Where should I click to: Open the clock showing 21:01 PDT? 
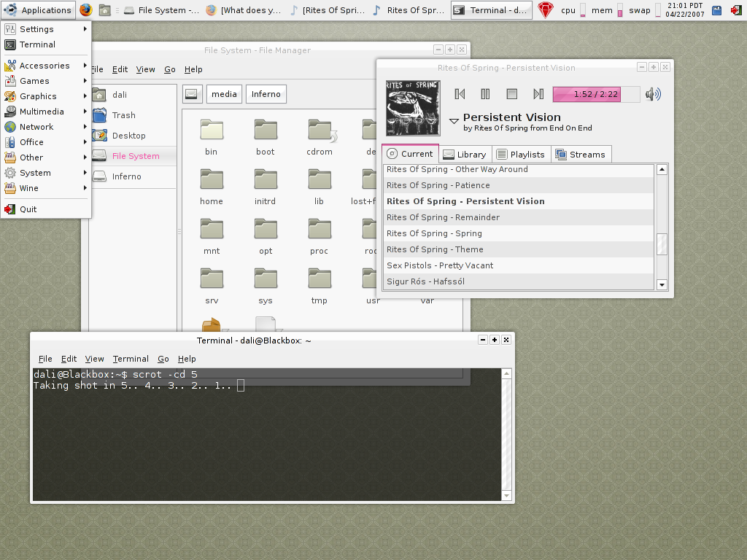tap(685, 10)
